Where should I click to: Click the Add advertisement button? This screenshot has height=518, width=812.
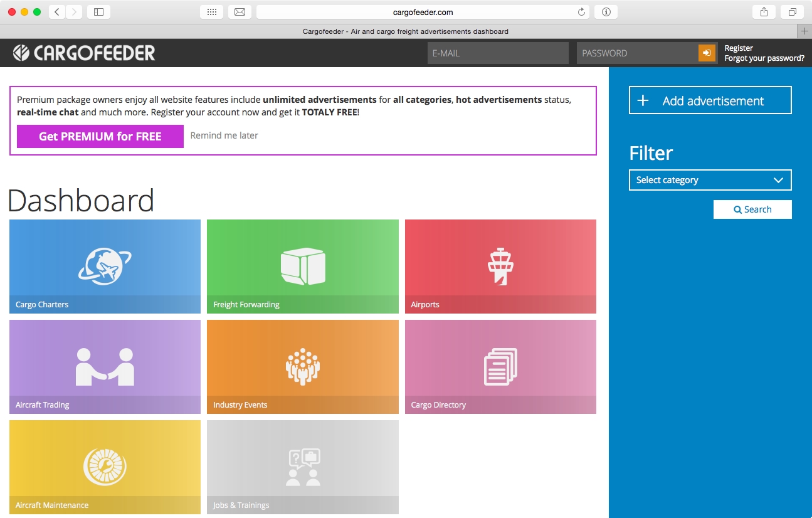(x=710, y=100)
